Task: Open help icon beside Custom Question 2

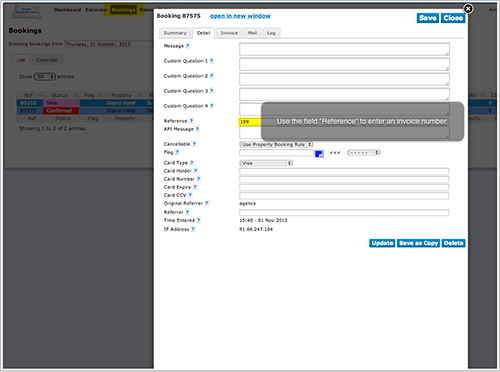Action: (x=212, y=76)
